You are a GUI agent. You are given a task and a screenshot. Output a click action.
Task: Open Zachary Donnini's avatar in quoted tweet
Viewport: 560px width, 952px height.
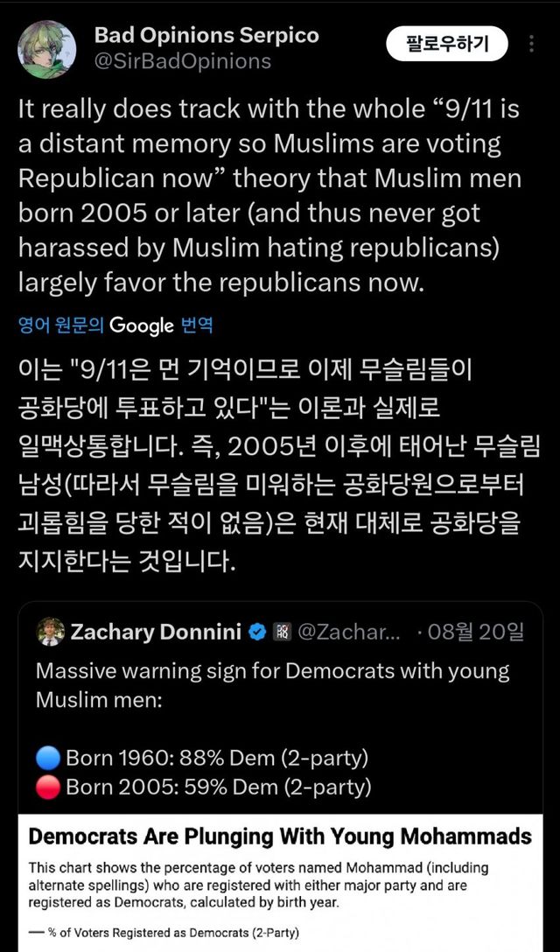coord(51,632)
